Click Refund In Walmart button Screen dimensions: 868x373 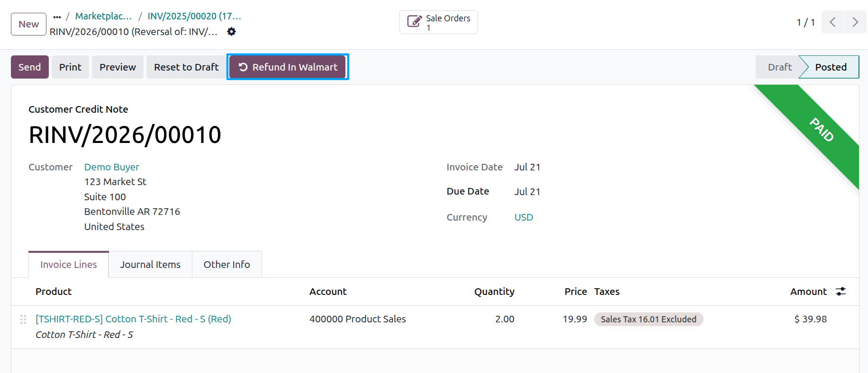tap(288, 67)
